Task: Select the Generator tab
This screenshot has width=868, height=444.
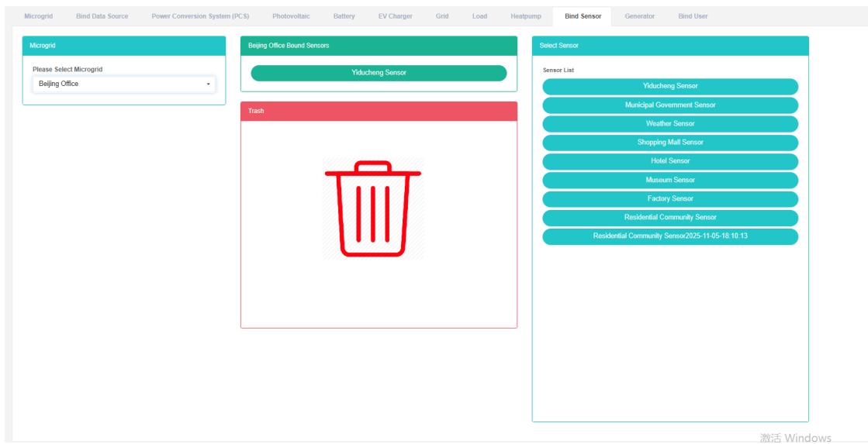Action: [x=639, y=16]
